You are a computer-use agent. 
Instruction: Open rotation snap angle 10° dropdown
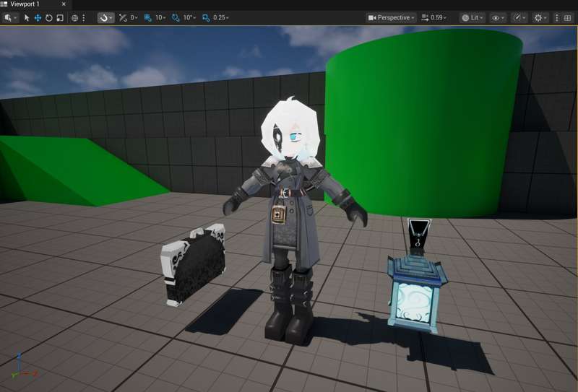(x=189, y=17)
